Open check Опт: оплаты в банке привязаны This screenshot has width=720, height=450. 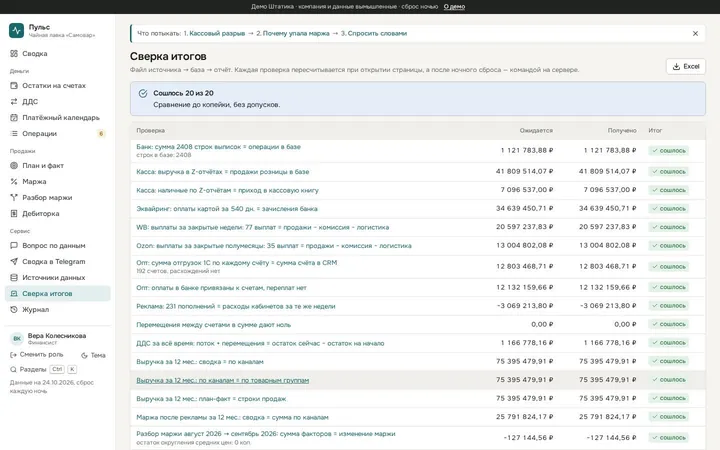click(x=221, y=288)
